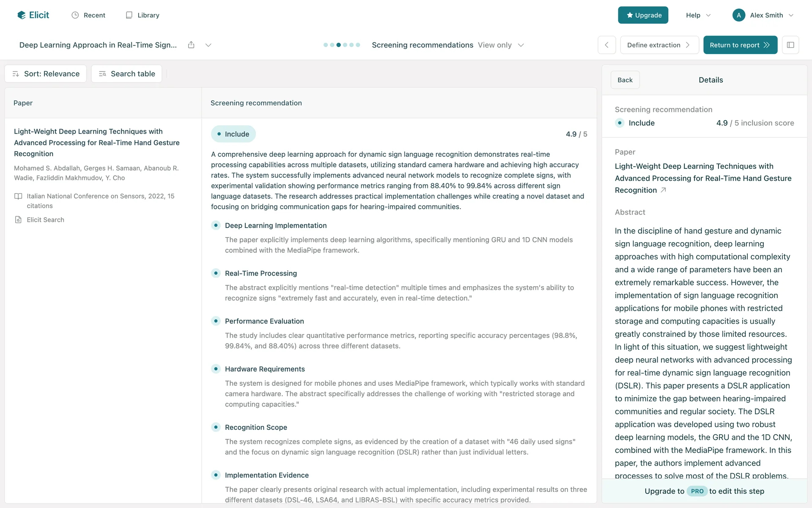The width and height of the screenshot is (812, 508).
Task: Toggle the side panel layout icon
Action: (x=790, y=45)
